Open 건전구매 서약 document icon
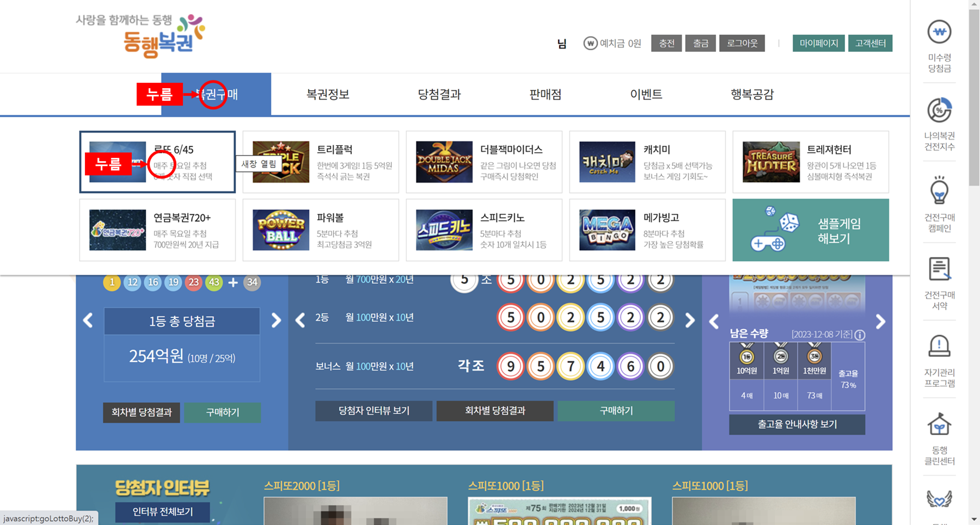 tap(939, 269)
